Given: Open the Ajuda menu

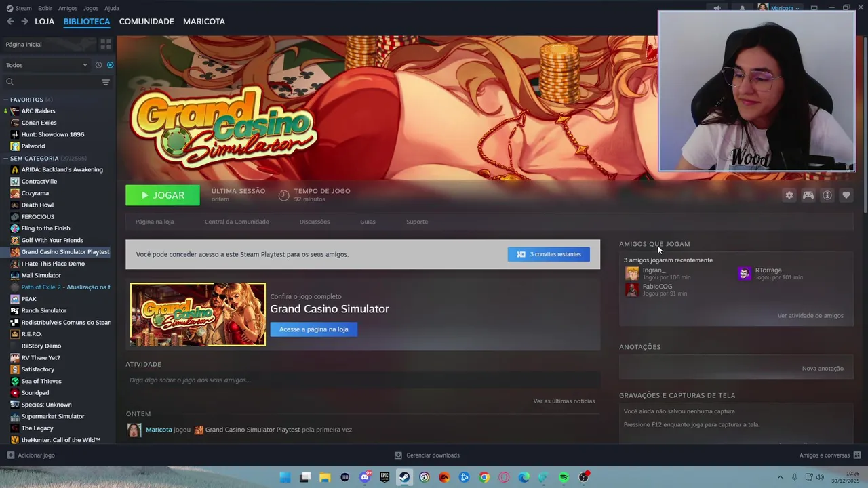Looking at the screenshot, I should 112,8.
